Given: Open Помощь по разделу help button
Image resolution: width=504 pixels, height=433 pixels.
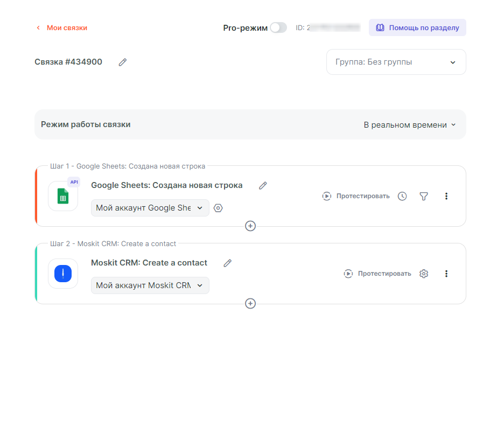Looking at the screenshot, I should click(417, 28).
